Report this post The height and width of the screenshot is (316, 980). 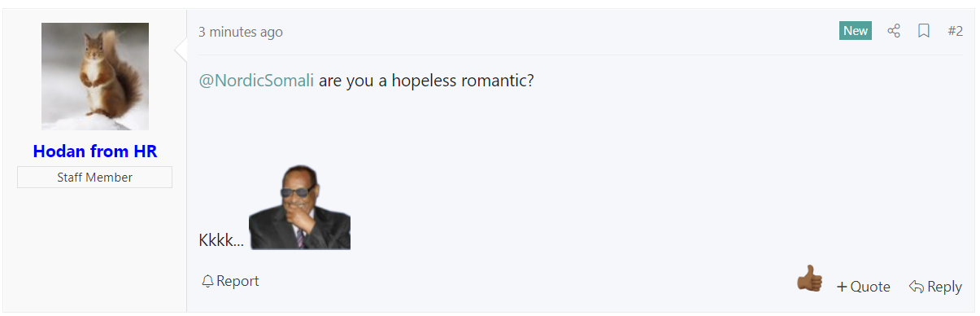(x=230, y=281)
